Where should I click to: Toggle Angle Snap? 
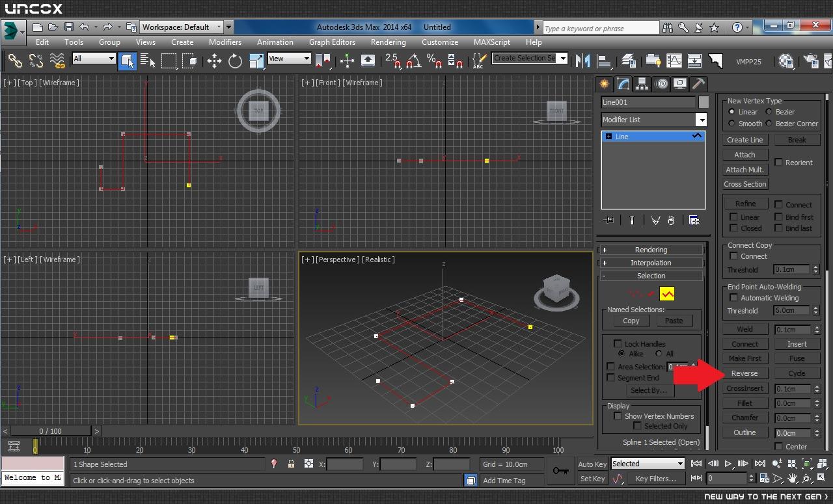coord(413,61)
